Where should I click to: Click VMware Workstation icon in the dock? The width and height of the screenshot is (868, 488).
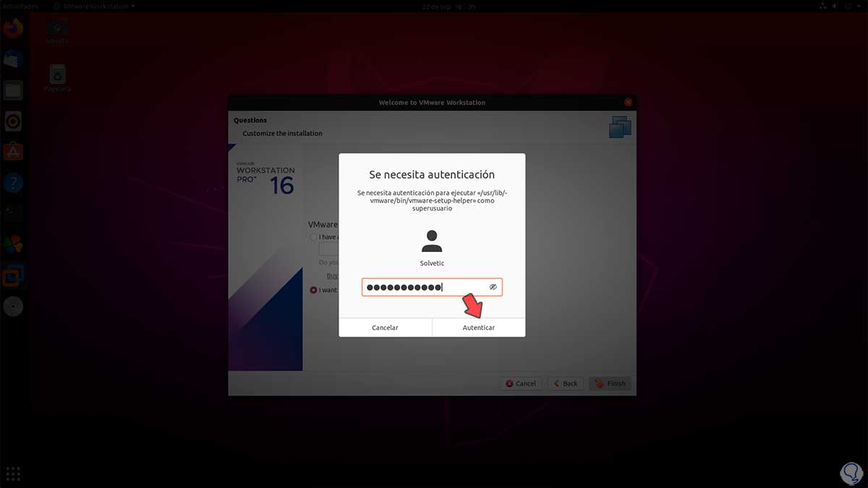click(x=13, y=276)
